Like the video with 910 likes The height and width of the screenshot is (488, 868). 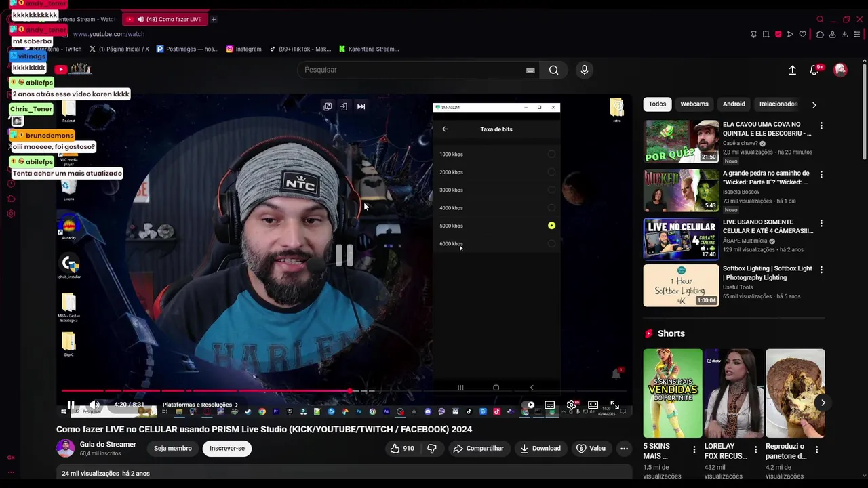401,448
